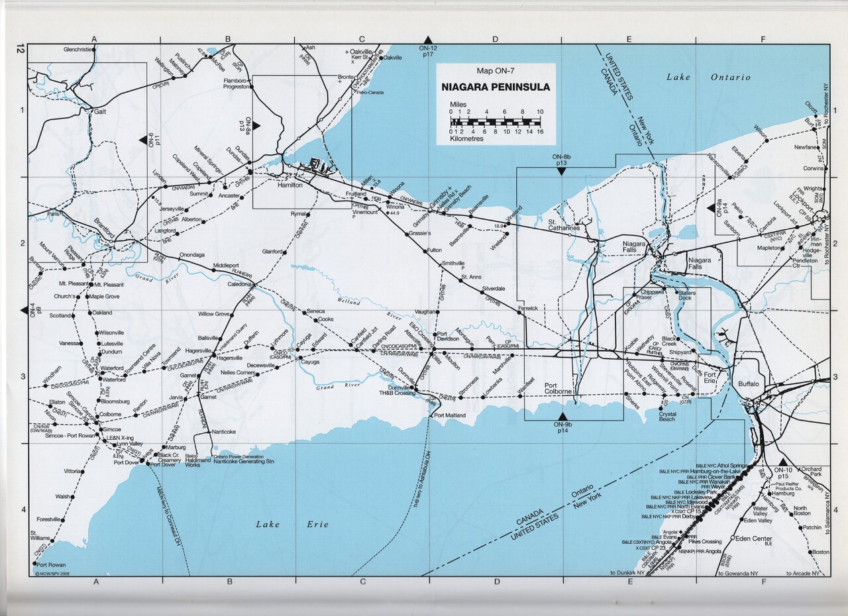Screen dimensions: 848x616
Task: Select the ON-8a p13 arrow marker
Action: pos(257,125)
